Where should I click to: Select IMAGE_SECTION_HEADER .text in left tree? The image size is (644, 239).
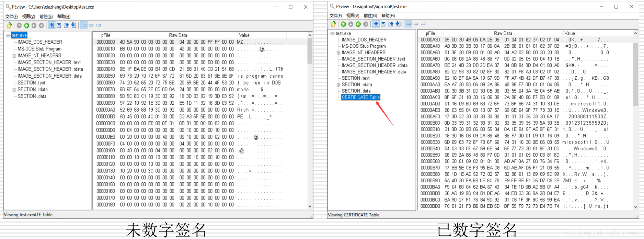(49, 62)
